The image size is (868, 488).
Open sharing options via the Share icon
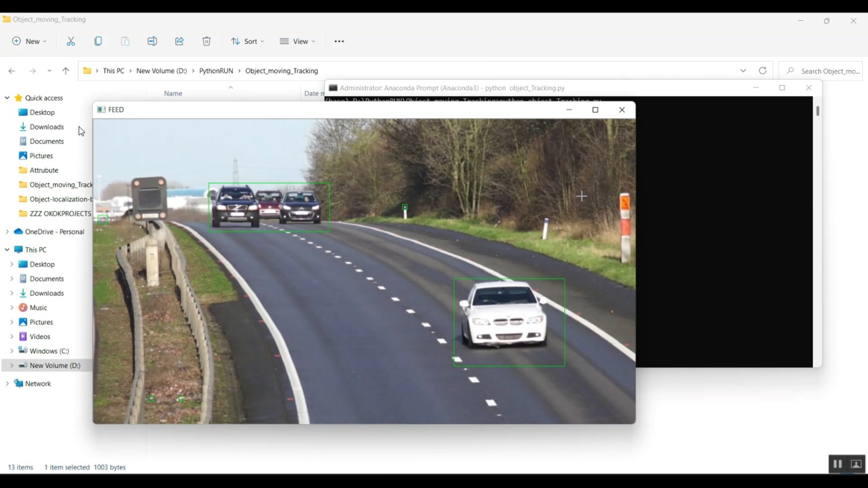click(179, 41)
